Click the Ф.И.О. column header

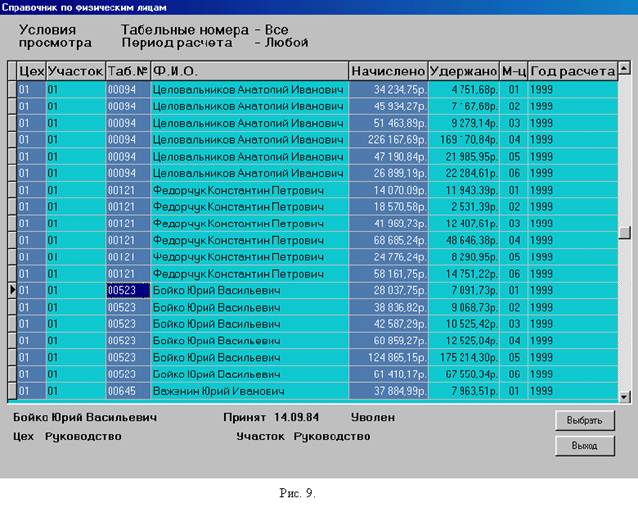point(248,71)
